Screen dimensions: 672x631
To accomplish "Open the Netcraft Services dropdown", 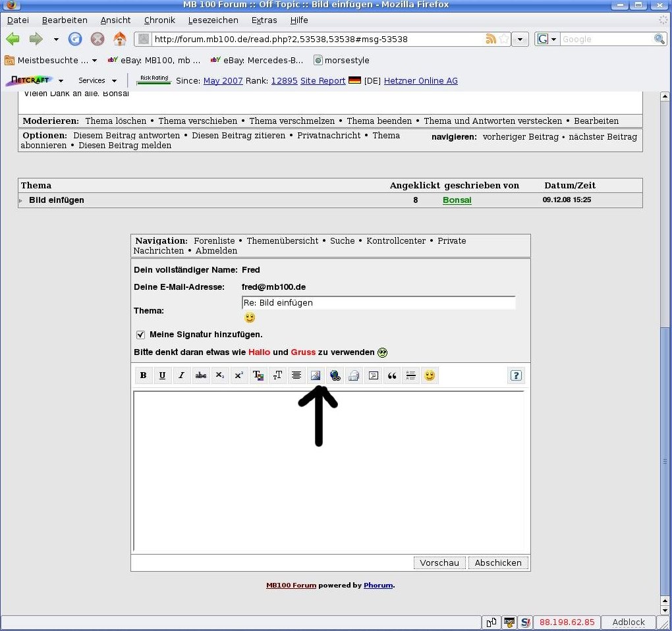I will [x=98, y=80].
